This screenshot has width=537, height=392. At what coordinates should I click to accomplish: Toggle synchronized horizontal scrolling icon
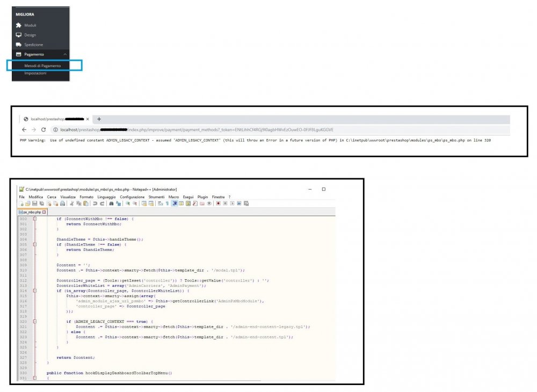[151, 204]
